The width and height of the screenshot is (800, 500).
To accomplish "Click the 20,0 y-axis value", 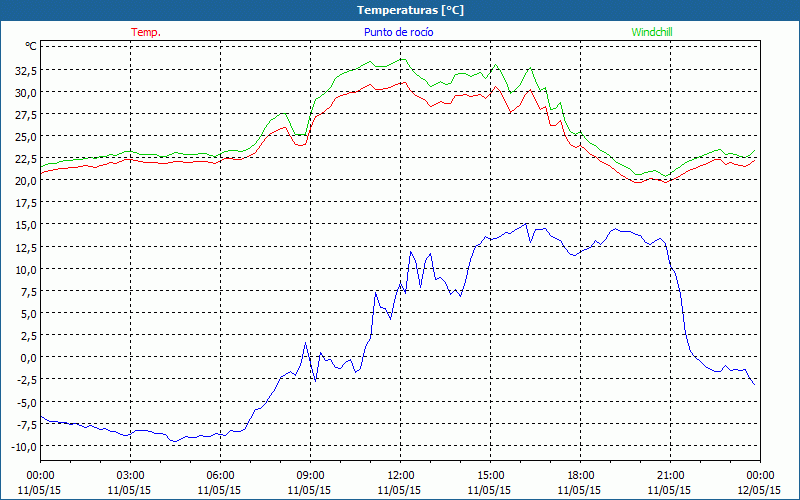I will click(26, 181).
